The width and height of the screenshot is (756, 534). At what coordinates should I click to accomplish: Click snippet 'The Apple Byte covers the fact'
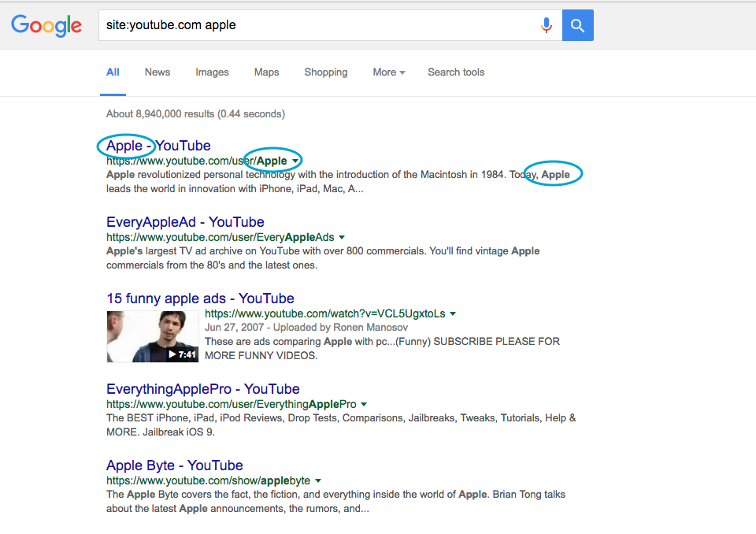click(x=336, y=502)
